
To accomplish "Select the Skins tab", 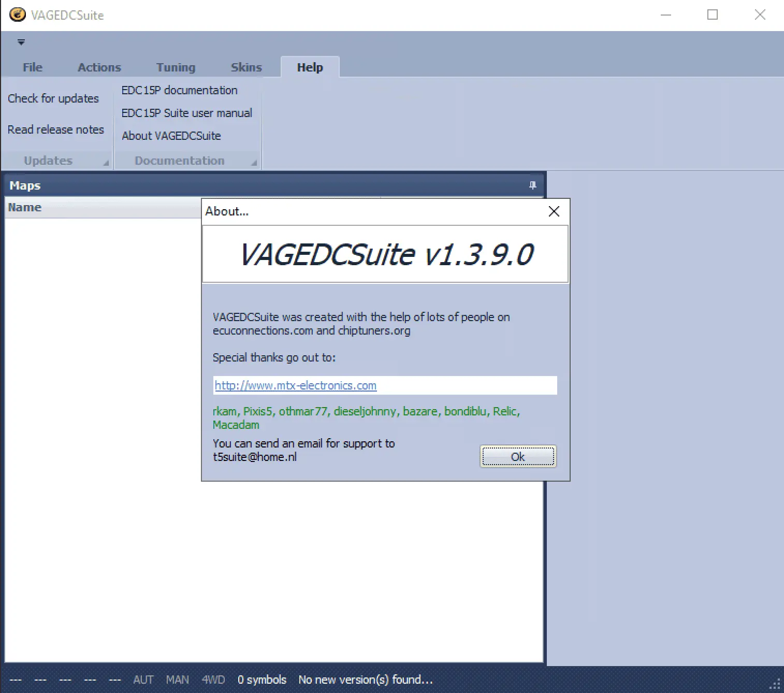I will 246,67.
